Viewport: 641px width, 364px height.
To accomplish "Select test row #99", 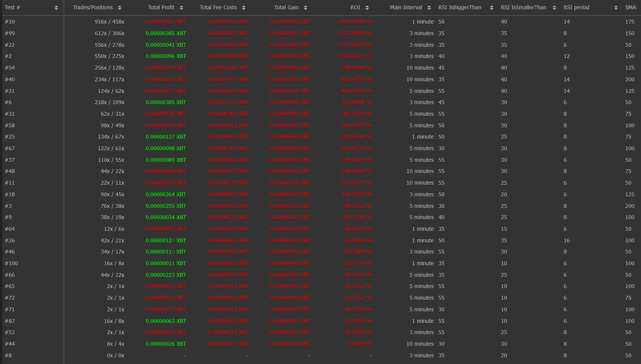I will click(10, 33).
